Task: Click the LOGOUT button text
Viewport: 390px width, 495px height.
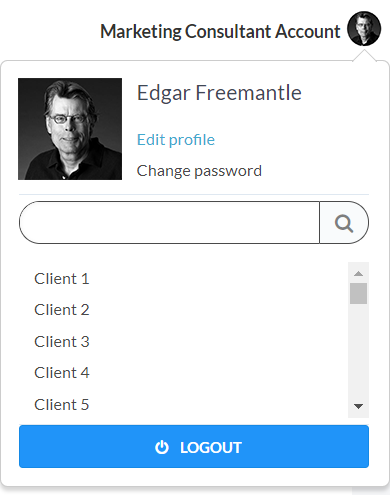Action: (x=211, y=447)
